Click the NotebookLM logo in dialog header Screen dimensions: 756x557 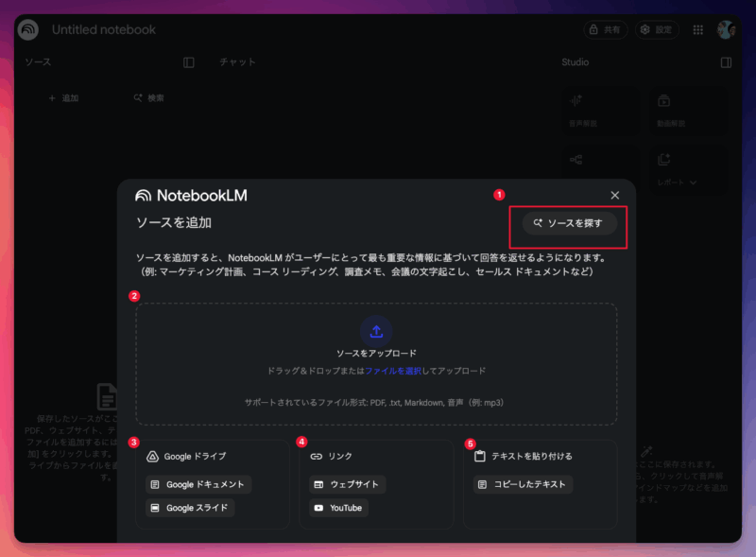(191, 196)
